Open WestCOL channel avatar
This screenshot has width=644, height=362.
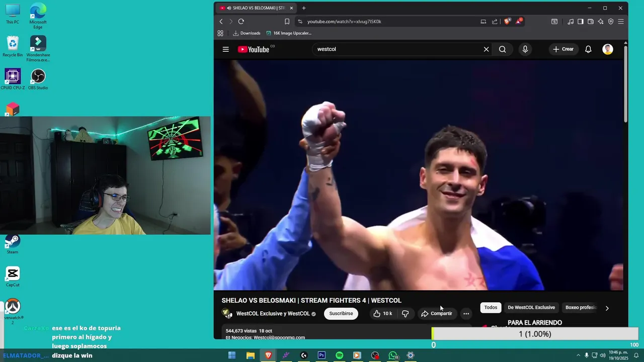pos(227,313)
